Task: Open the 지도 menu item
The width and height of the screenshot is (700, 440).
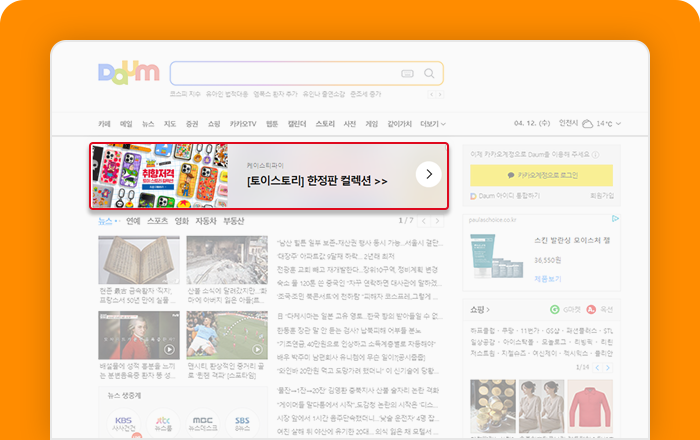Action: point(170,124)
